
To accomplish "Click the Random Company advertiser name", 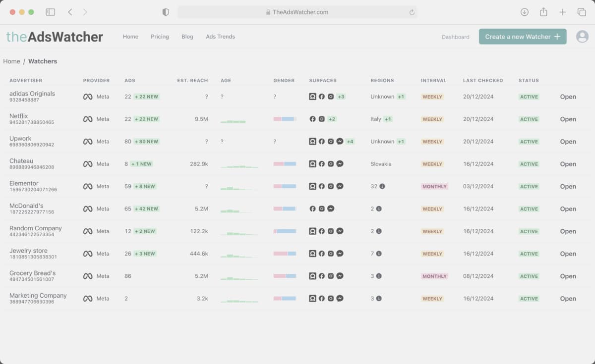I will pyautogui.click(x=36, y=228).
